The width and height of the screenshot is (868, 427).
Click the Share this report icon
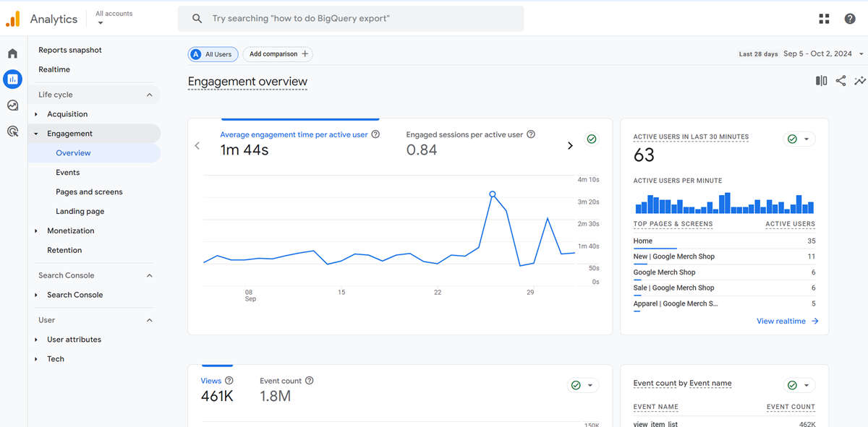tap(841, 81)
